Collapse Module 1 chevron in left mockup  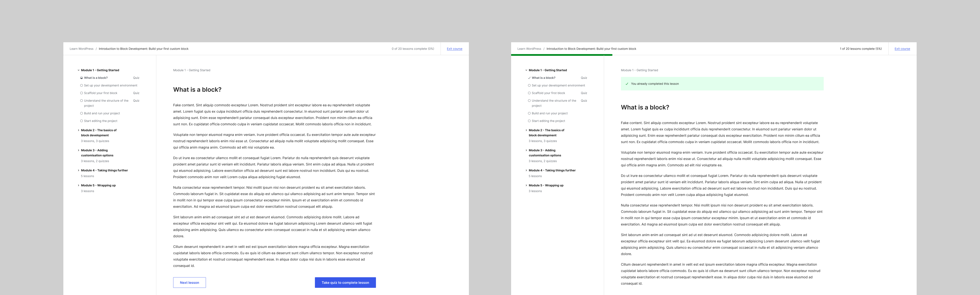(78, 70)
